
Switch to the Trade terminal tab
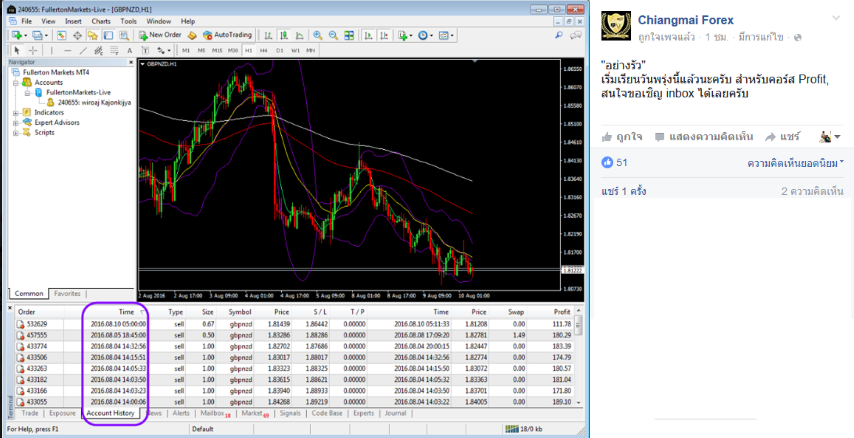pyautogui.click(x=29, y=413)
